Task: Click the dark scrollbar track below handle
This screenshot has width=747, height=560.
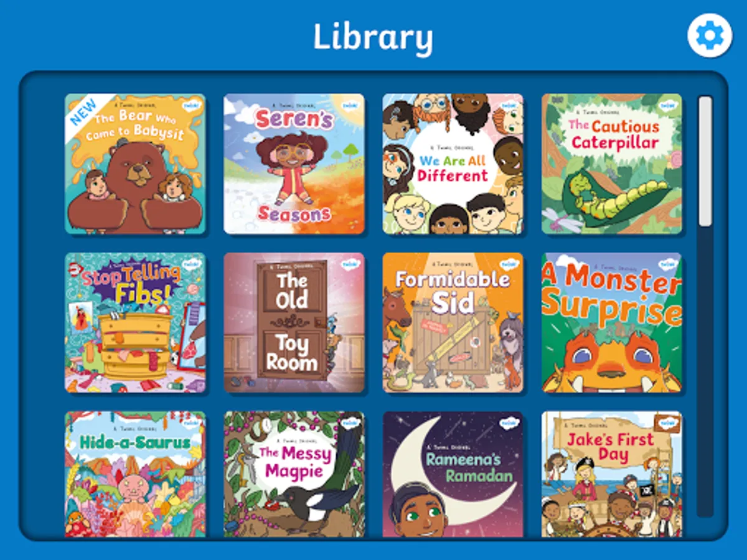Action: click(705, 371)
